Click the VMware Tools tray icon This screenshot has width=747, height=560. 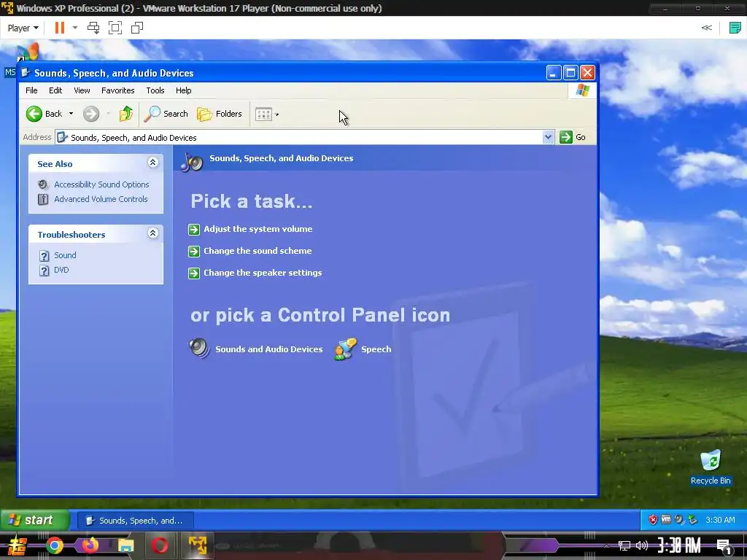(x=666, y=519)
